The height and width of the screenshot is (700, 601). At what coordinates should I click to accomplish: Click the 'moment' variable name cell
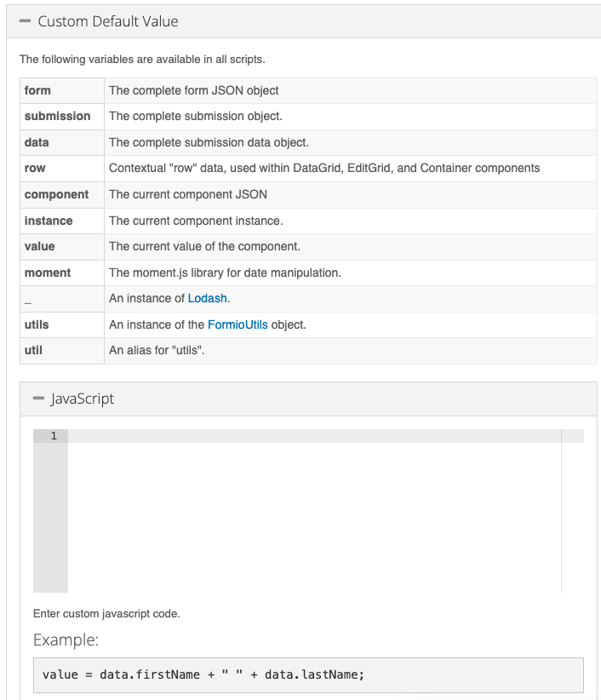coord(48,273)
